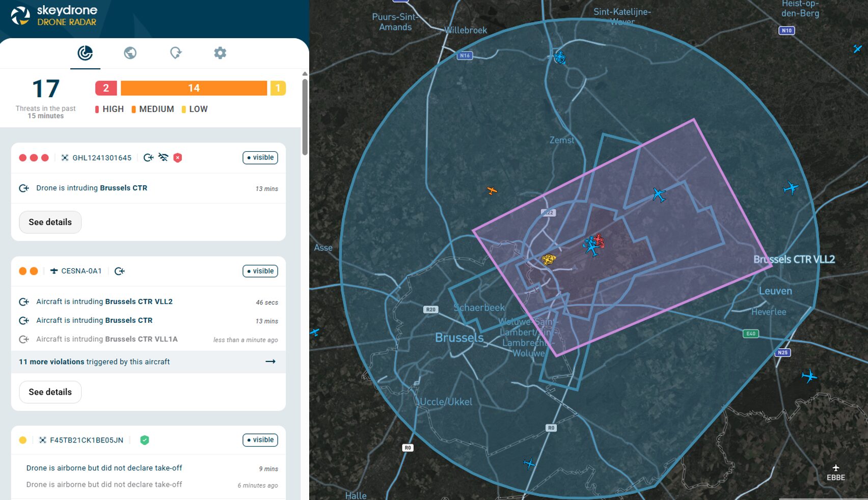Click intrusion icon in GHL1241301645 header
Image resolution: width=868 pixels, height=500 pixels.
(x=148, y=158)
